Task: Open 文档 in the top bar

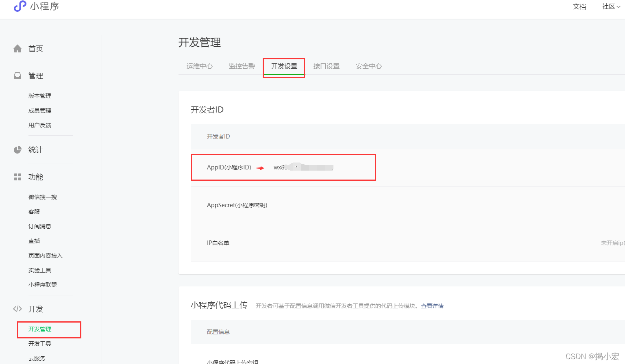Action: tap(579, 6)
